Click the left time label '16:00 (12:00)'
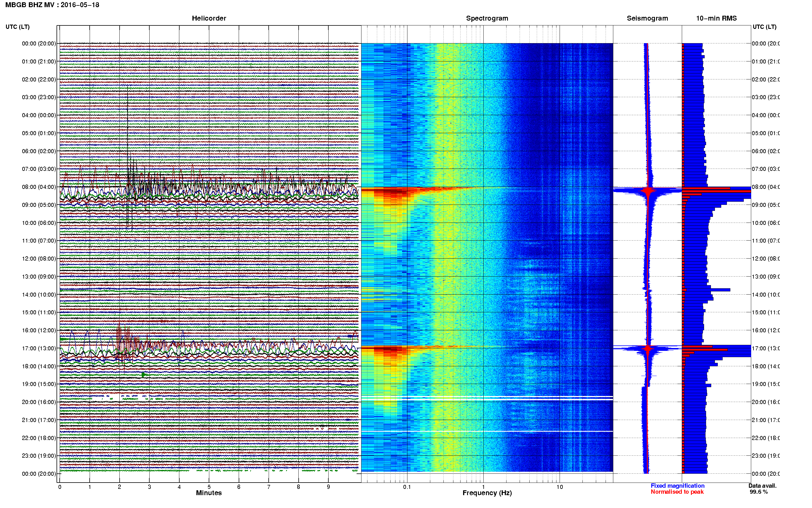This screenshot has width=812, height=508. (39, 330)
